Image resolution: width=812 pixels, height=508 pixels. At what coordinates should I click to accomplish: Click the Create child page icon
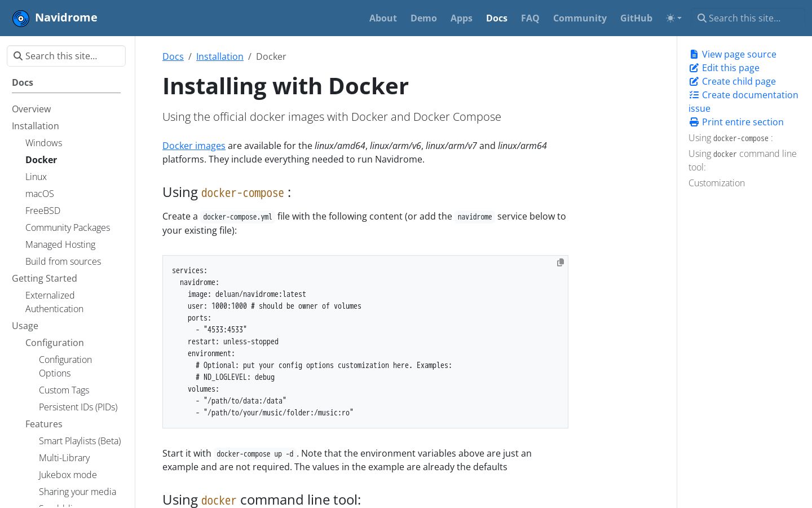click(x=694, y=81)
